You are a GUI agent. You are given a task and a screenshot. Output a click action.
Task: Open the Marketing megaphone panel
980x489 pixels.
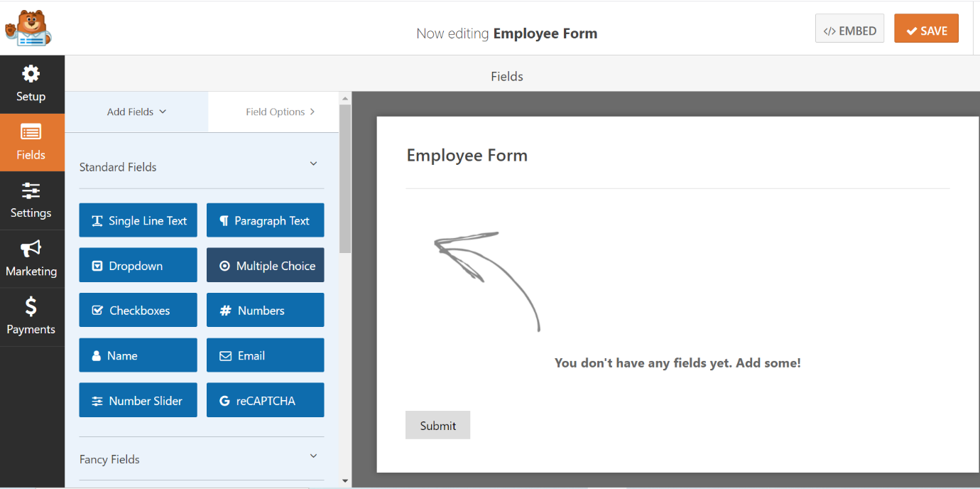(x=31, y=259)
